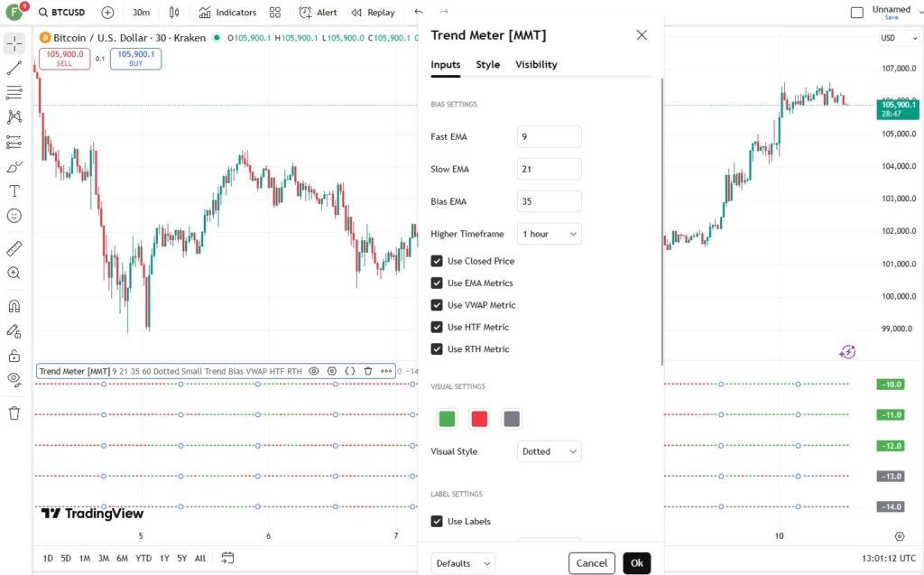
Task: Uncheck Use EMA Metrics
Action: click(437, 283)
